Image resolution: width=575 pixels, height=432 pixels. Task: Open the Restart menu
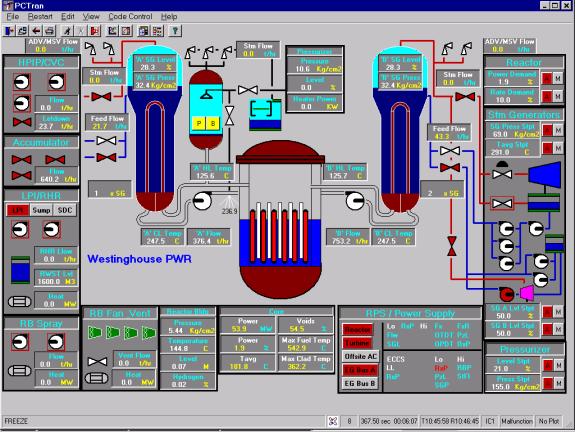point(40,17)
